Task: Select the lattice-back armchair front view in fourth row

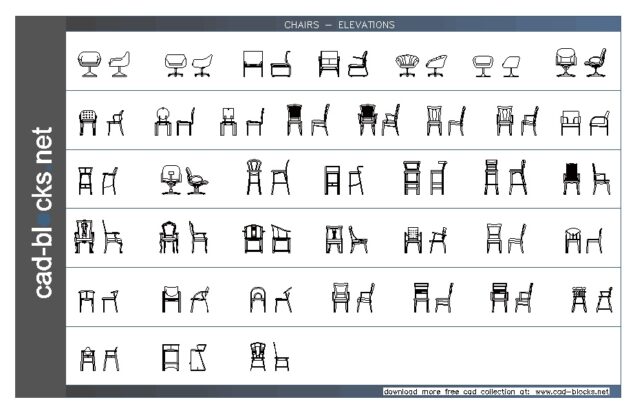Action: pyautogui.click(x=413, y=240)
